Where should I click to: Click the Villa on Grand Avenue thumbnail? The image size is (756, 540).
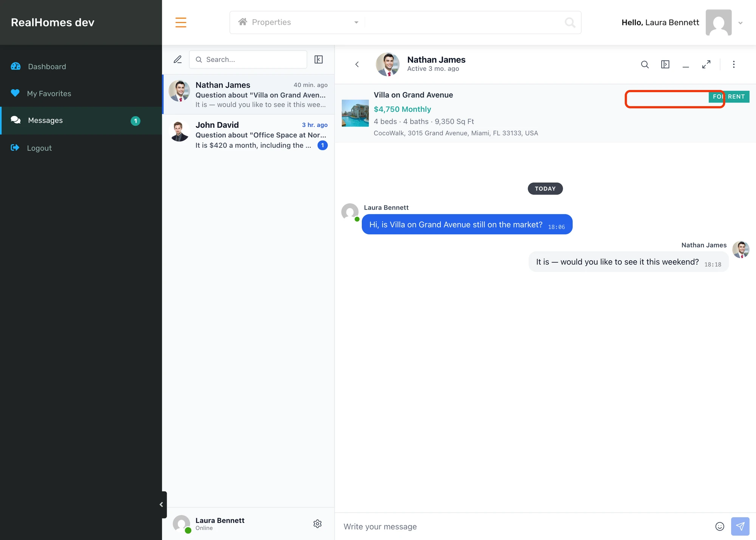[x=355, y=113]
